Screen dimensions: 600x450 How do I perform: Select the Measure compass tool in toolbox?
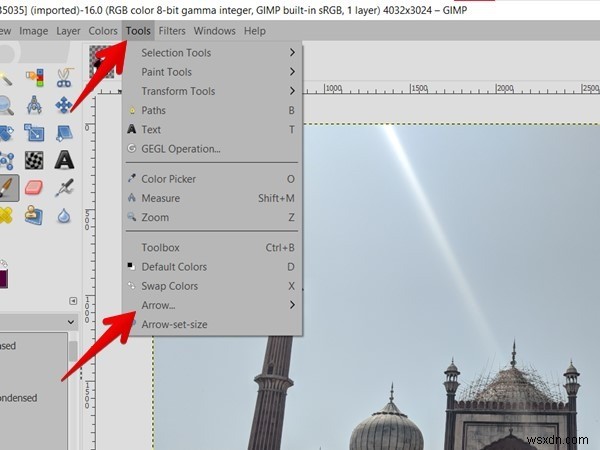pyautogui.click(x=34, y=105)
